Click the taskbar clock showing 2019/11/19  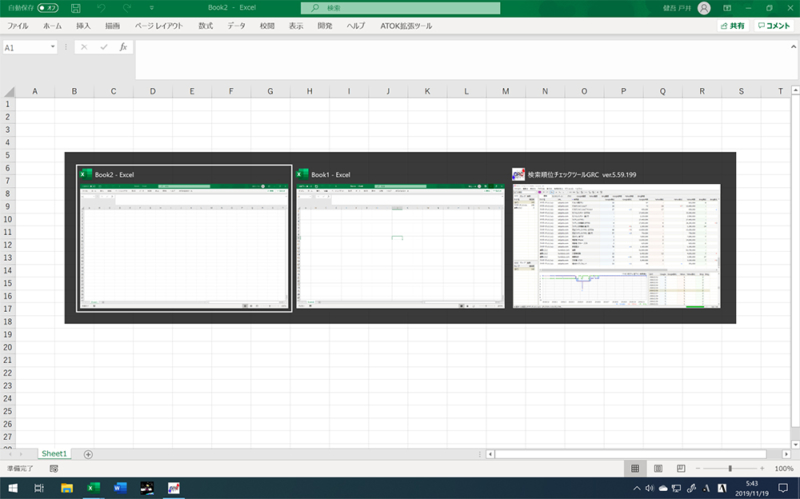coord(752,488)
